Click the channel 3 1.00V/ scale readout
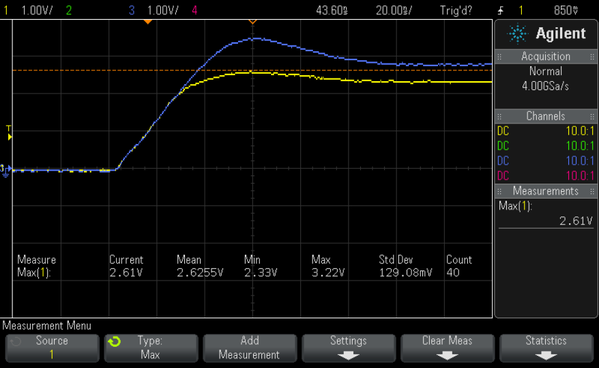 163,10
